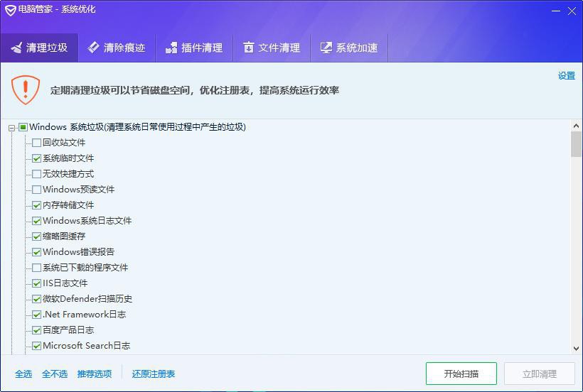Select the 文件清理 tab

272,48
